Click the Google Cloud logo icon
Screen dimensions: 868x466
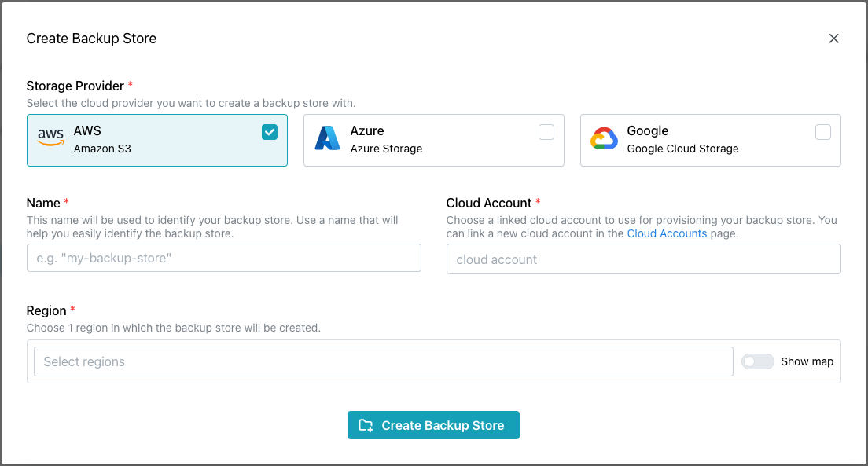[x=604, y=139]
